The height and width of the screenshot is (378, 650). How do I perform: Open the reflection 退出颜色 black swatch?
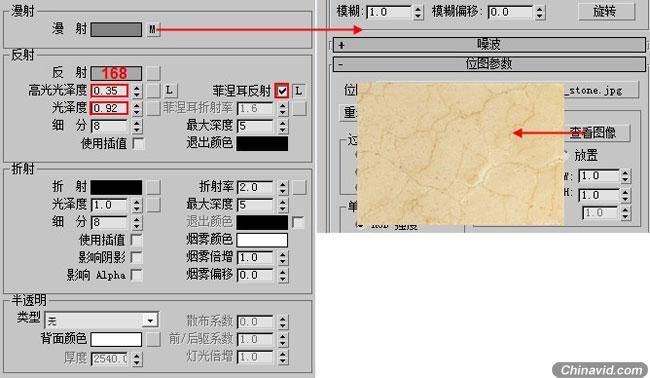click(x=262, y=143)
